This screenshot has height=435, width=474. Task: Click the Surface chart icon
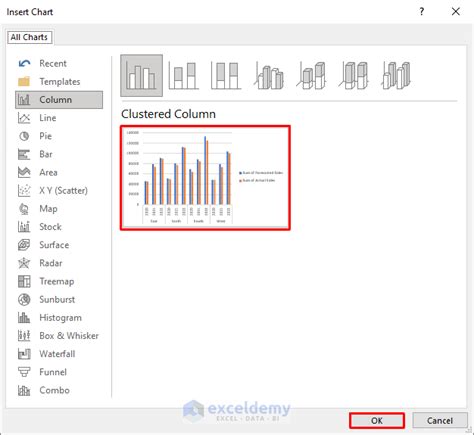click(24, 245)
